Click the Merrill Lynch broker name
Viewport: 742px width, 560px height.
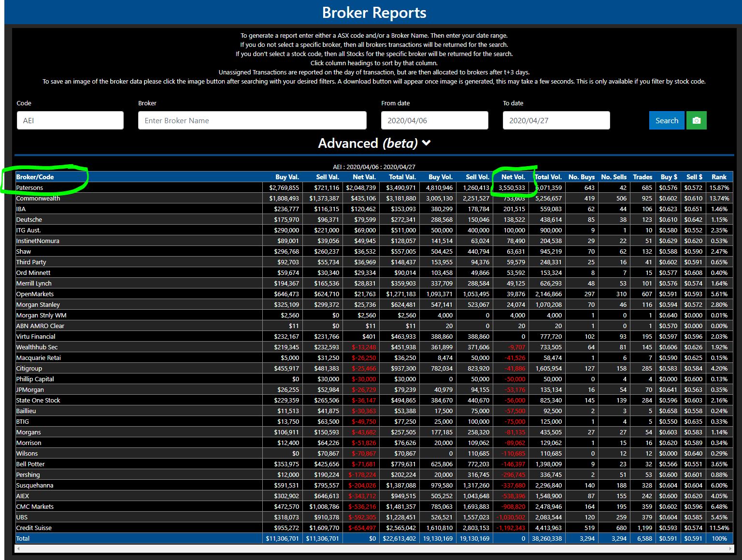(x=34, y=283)
